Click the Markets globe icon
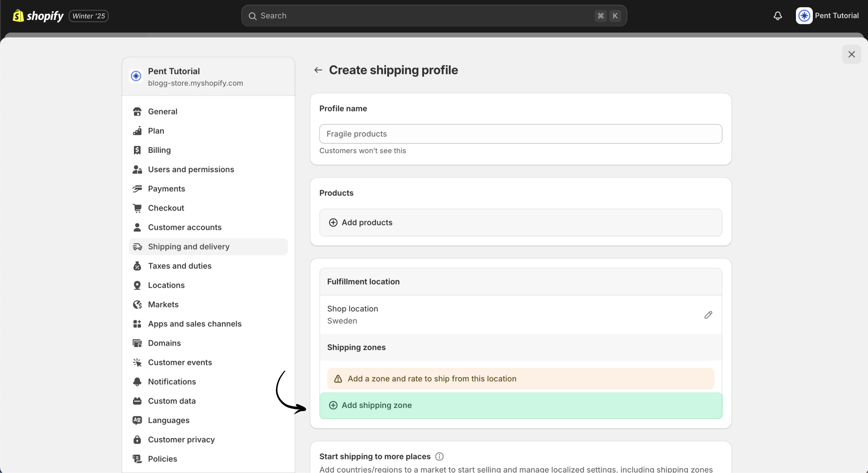The height and width of the screenshot is (473, 868). [x=137, y=305]
